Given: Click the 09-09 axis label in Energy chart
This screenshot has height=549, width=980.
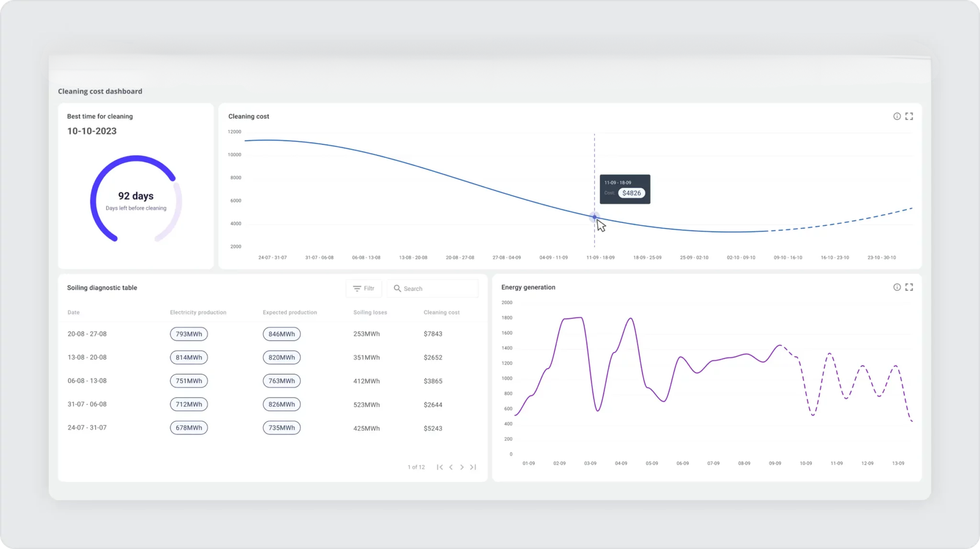Looking at the screenshot, I should (775, 463).
